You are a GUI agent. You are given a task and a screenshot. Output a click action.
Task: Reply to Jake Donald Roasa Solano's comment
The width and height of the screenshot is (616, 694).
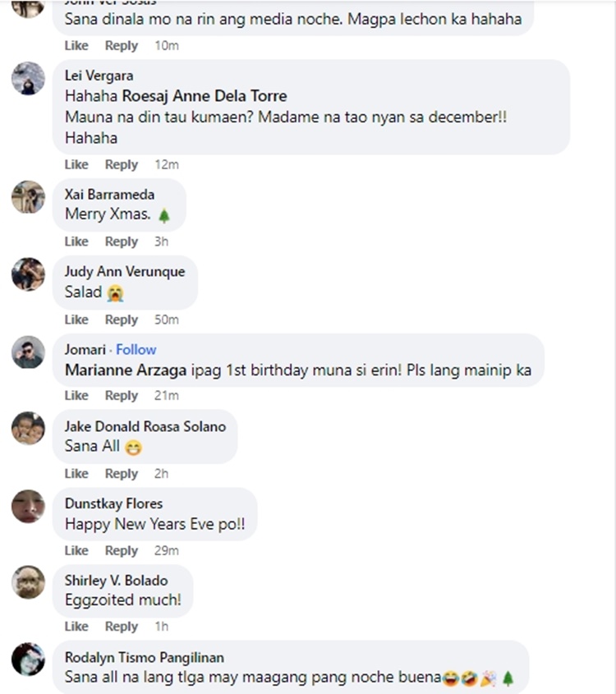click(x=122, y=474)
